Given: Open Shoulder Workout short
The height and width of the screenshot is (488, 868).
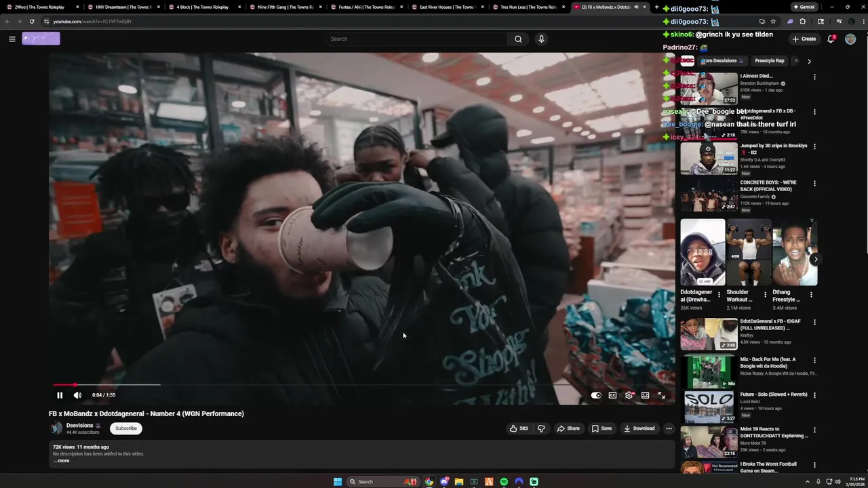Looking at the screenshot, I should tap(749, 252).
